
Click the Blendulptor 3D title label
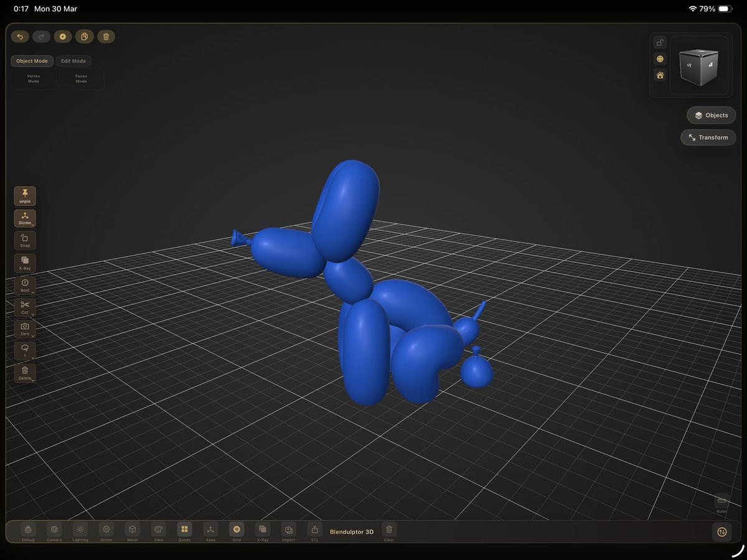click(x=352, y=532)
